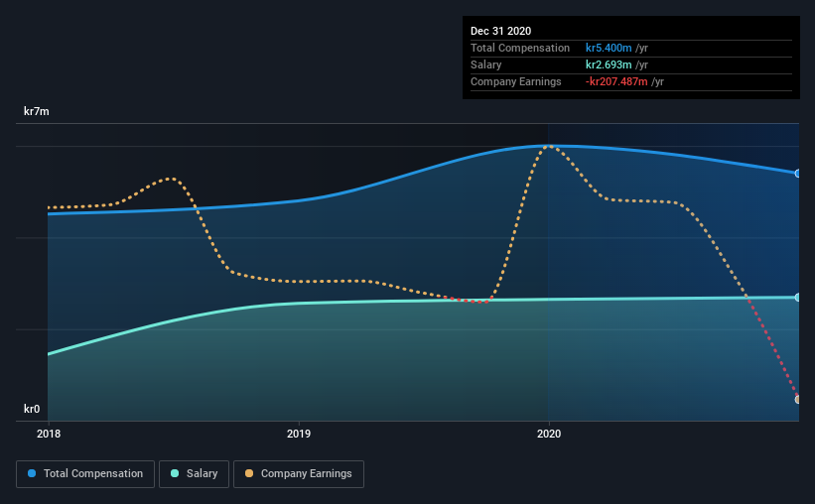
Task: Click the Total Compensation label in tooltip
Action: click(x=520, y=48)
